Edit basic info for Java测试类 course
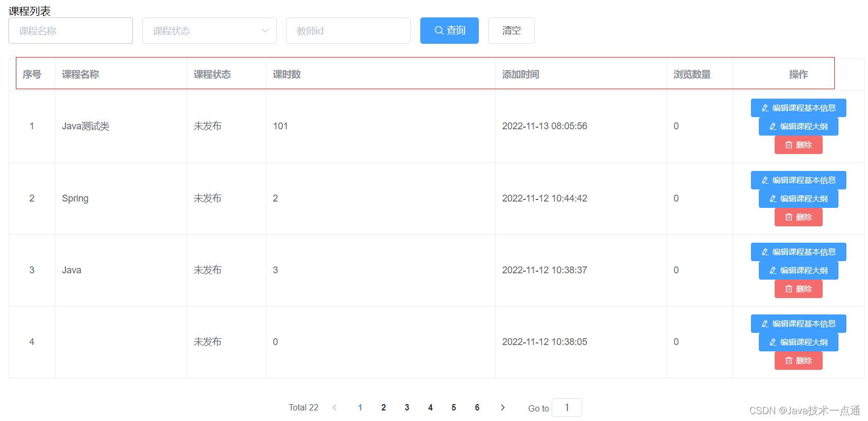868x421 pixels. [798, 108]
